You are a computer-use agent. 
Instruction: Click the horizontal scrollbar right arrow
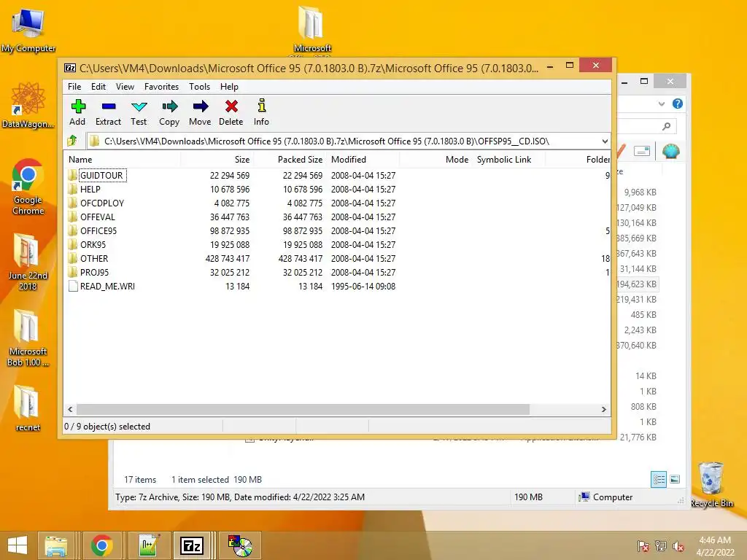pos(603,409)
